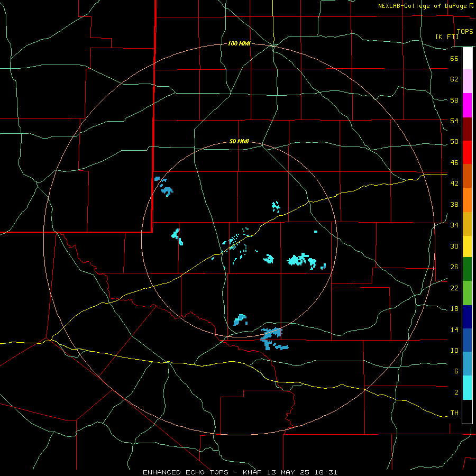This screenshot has height=476, width=476.
Task: Click the '18' legend value
Action: (454, 309)
